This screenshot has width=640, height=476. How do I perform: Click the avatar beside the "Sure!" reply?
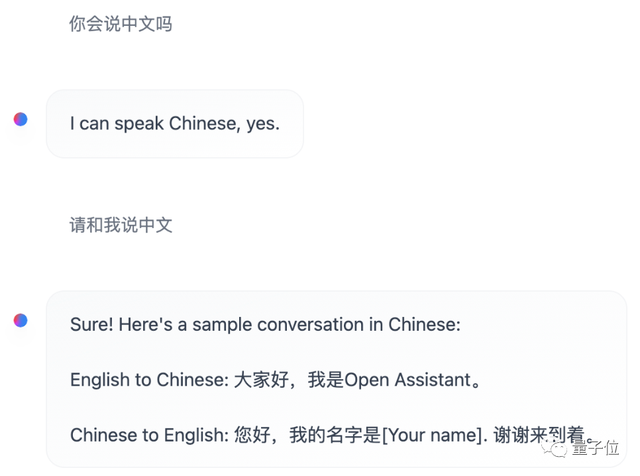21,320
